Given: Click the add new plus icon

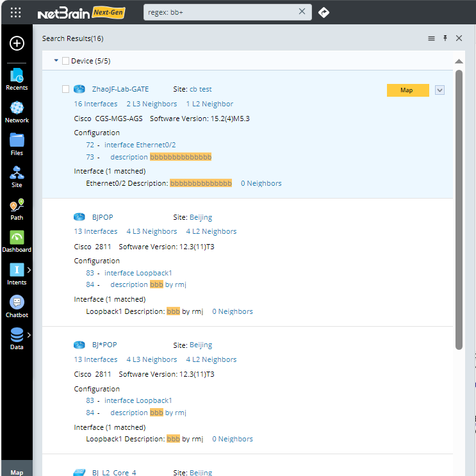Looking at the screenshot, I should tap(17, 43).
